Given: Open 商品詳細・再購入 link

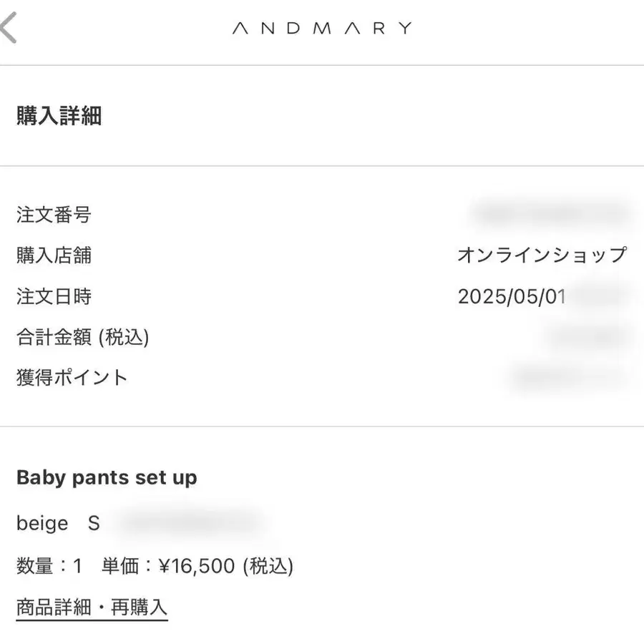Looking at the screenshot, I should pyautogui.click(x=92, y=608).
